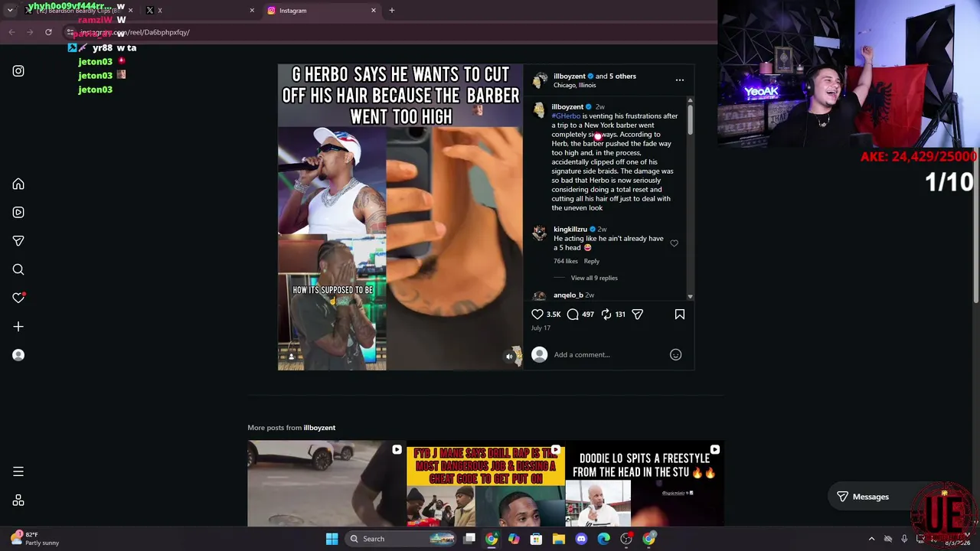Image resolution: width=980 pixels, height=551 pixels.
Task: Switch to the X browser tab
Action: [198, 11]
